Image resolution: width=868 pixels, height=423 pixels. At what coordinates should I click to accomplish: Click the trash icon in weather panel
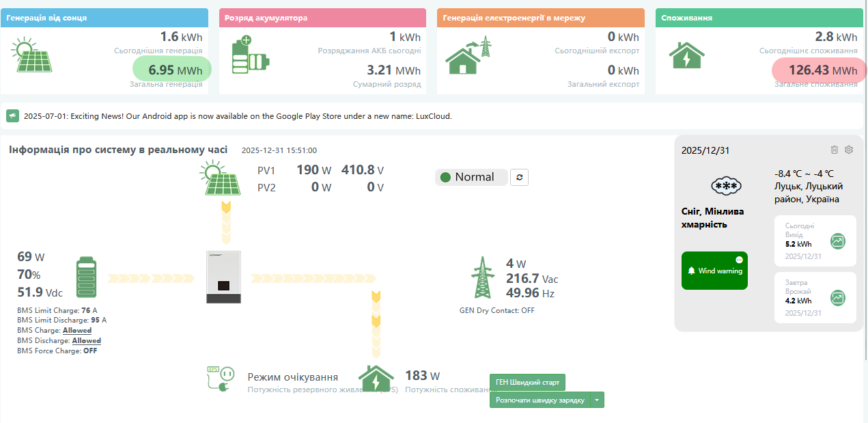tap(834, 150)
